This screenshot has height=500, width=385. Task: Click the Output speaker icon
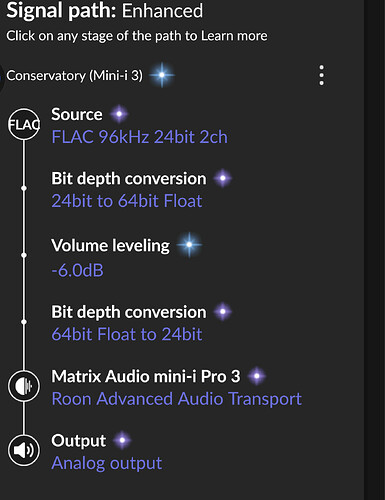coord(24,450)
